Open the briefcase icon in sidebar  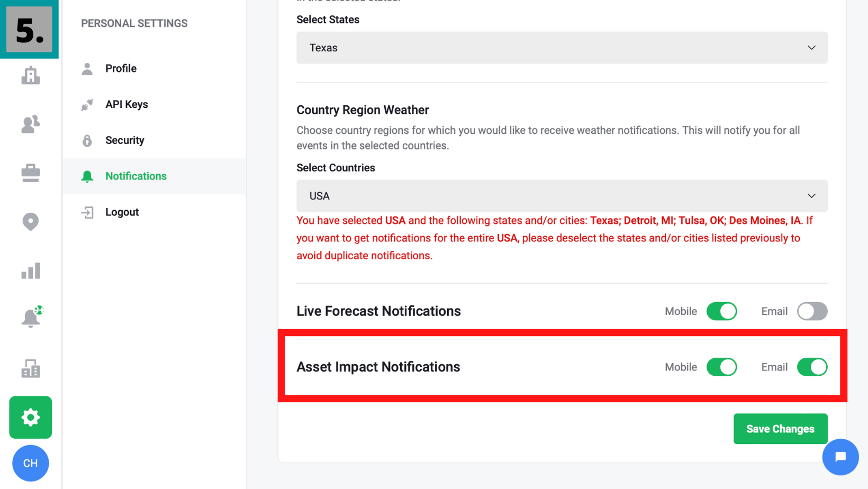pyautogui.click(x=30, y=173)
